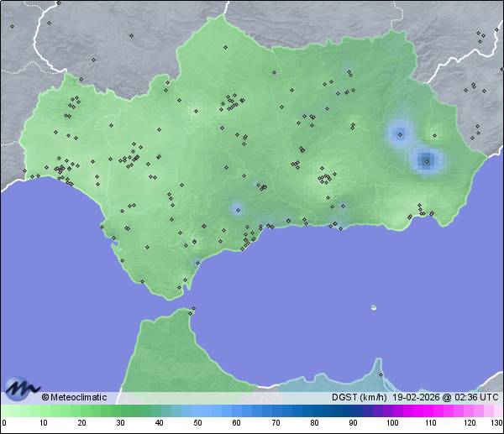Click the dark blue gust hotspot station marker
Screen dimensions: 504x434
tap(427, 159)
